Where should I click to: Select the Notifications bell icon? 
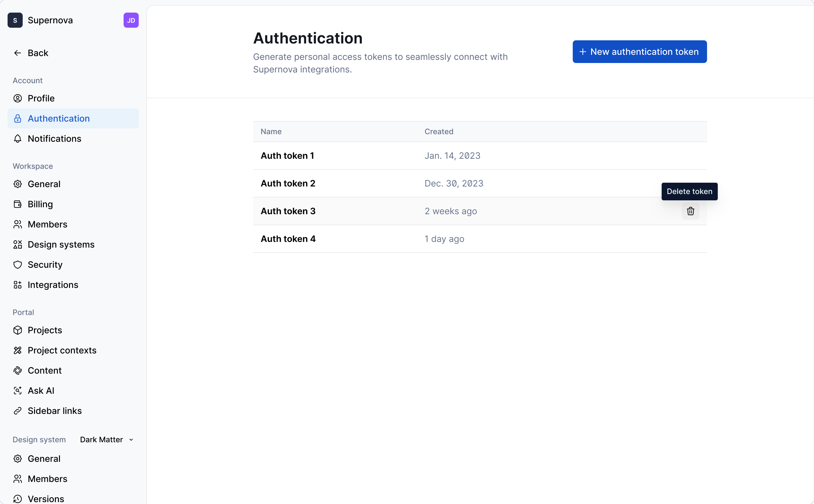point(18,139)
